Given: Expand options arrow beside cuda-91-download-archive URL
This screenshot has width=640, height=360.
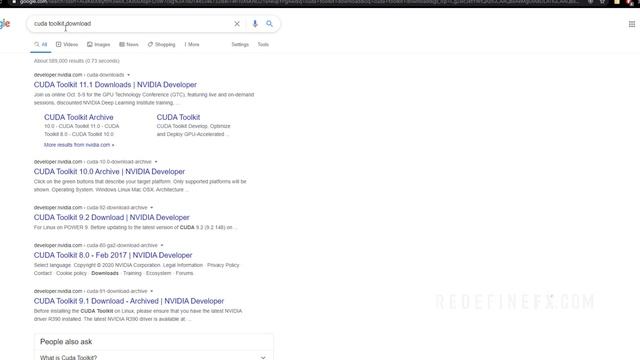Looking at the screenshot, I should (x=151, y=291).
